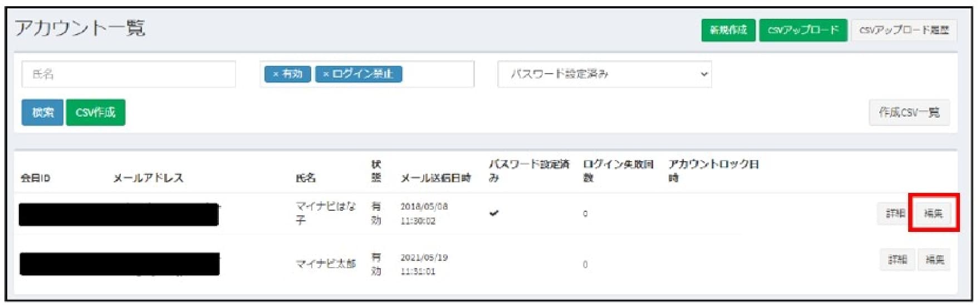Click the green CSV作成 button
This screenshot has height=305, width=980.
[95, 113]
